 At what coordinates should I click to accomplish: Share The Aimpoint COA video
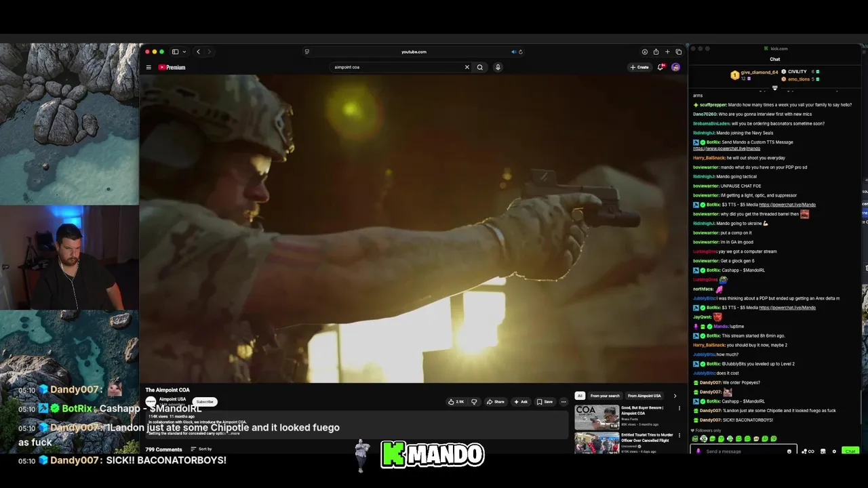click(x=496, y=401)
